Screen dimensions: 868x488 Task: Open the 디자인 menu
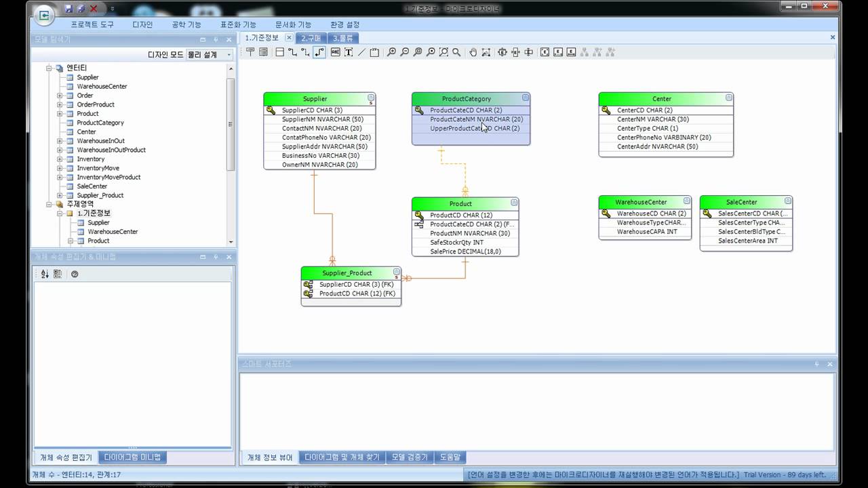coord(142,24)
